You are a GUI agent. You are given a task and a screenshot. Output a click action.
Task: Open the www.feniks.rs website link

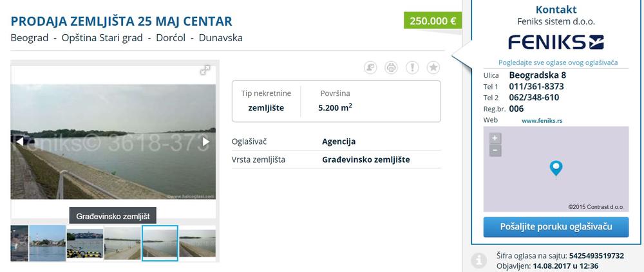click(x=542, y=121)
